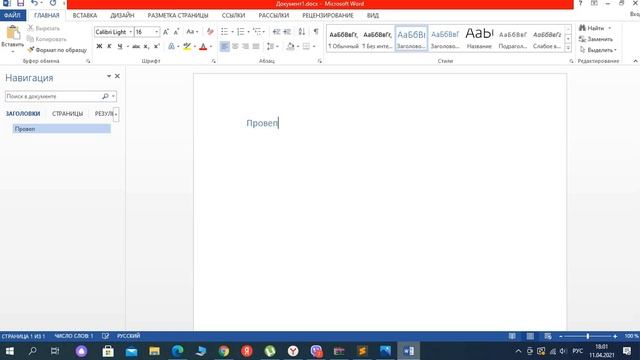Viewport: 640px width, 360px height.
Task: Click Заменить (Replace)
Action: click(596, 39)
